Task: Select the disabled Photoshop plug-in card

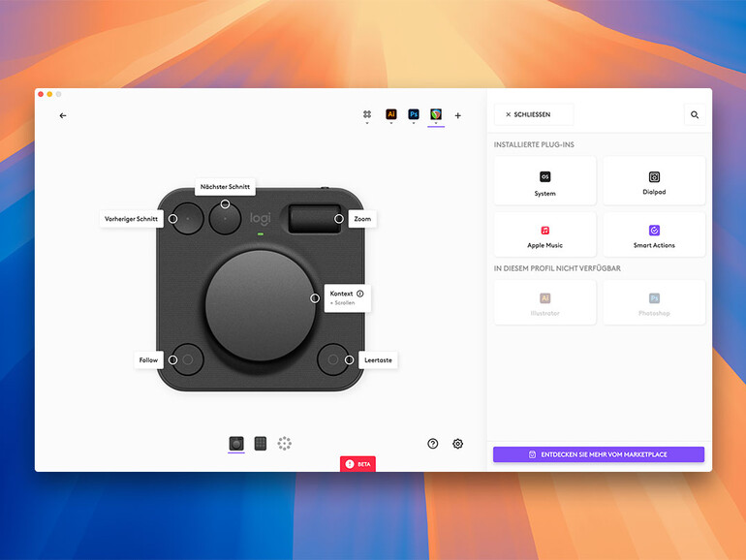Action: (654, 302)
